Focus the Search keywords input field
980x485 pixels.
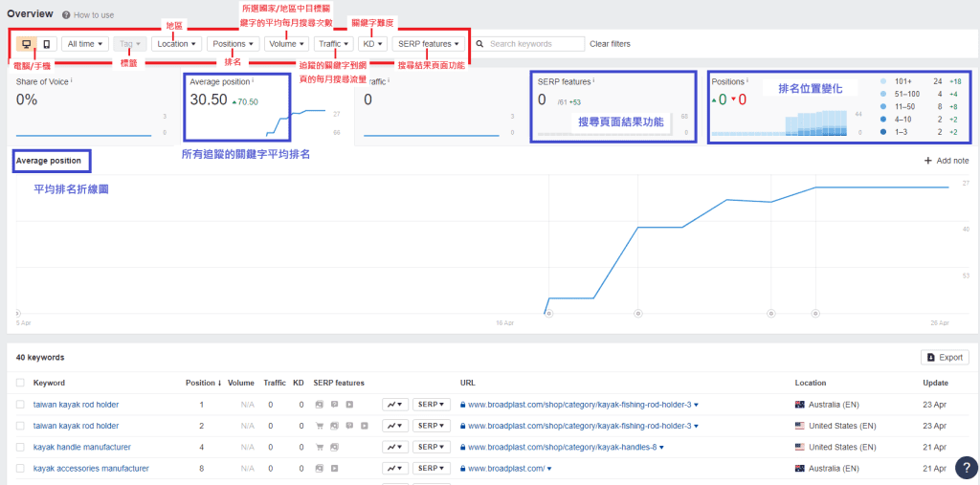tap(535, 44)
